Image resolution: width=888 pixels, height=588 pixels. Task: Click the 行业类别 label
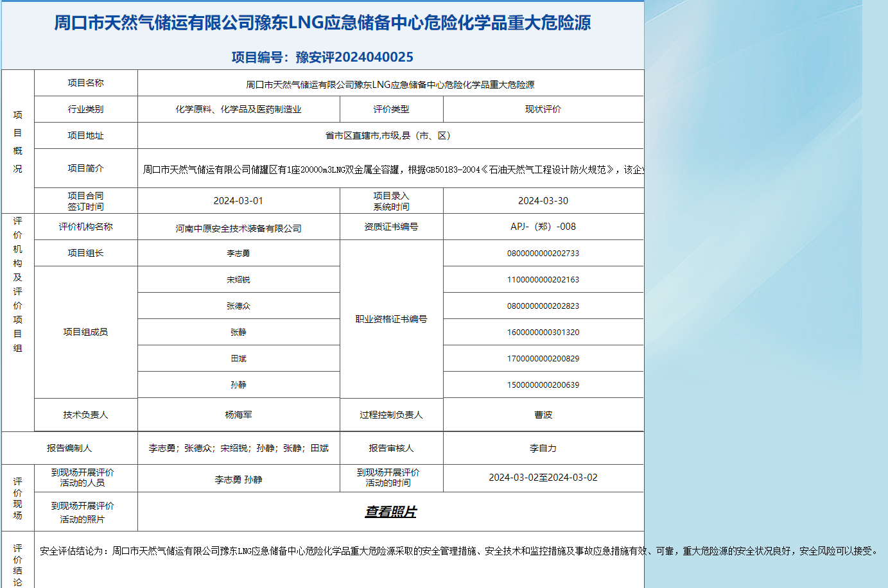85,109
